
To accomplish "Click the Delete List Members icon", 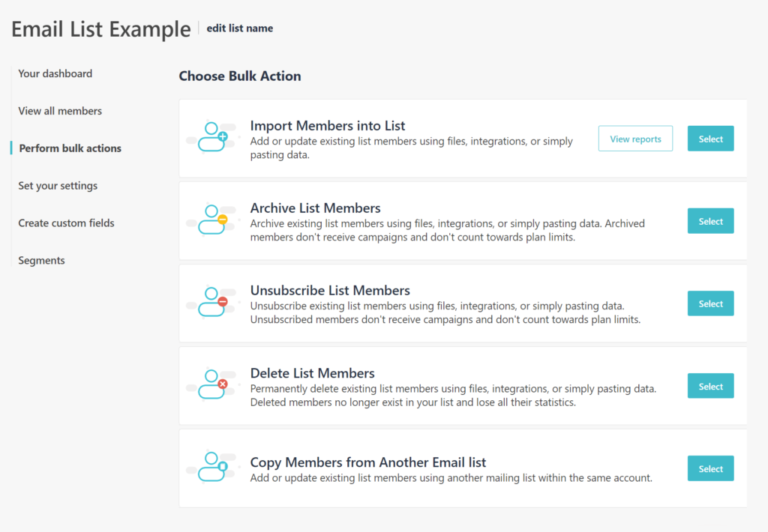I will (x=211, y=385).
